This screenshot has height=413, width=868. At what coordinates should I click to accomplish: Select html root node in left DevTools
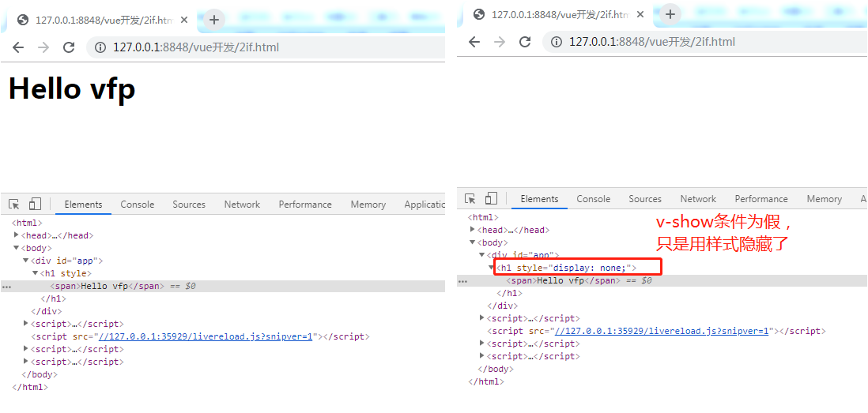(x=27, y=223)
